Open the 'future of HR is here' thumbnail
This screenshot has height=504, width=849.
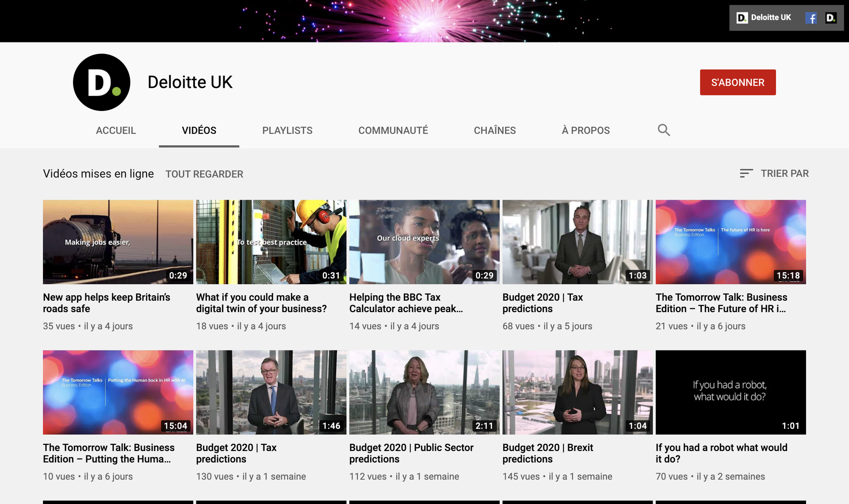coord(731,242)
